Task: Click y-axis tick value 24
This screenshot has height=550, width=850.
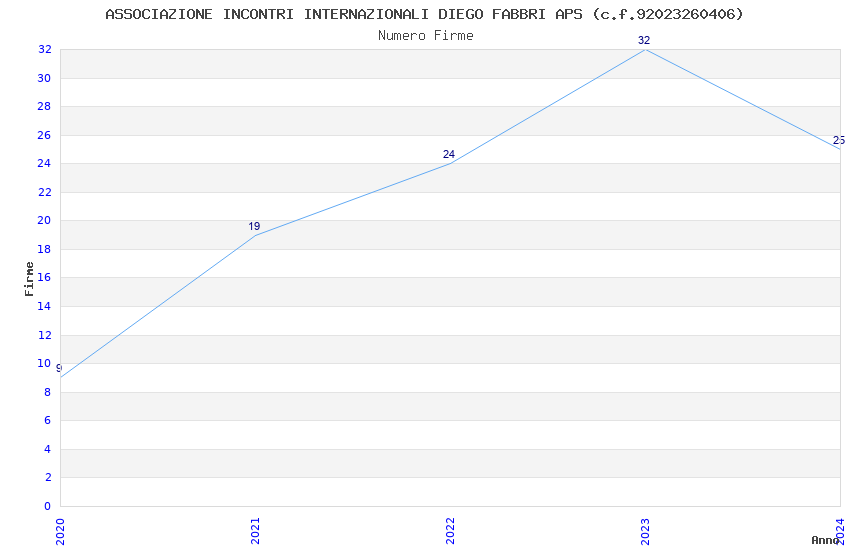Action: tap(44, 164)
